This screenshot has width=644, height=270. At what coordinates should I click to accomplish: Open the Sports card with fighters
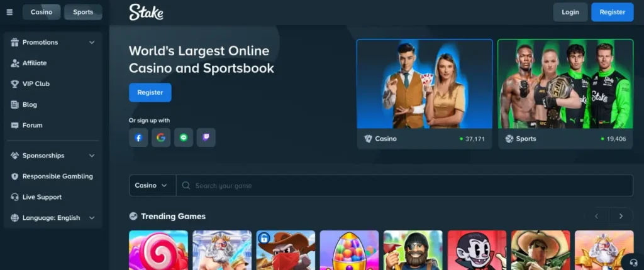tap(565, 94)
